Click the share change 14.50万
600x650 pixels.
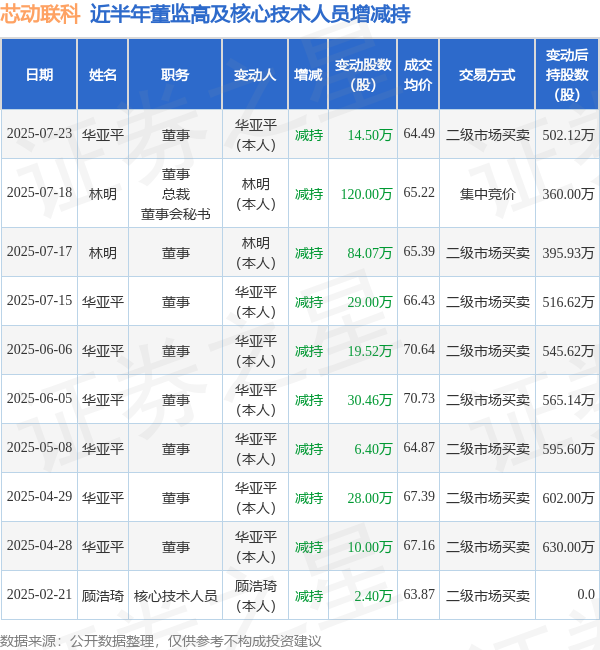pyautogui.click(x=369, y=135)
